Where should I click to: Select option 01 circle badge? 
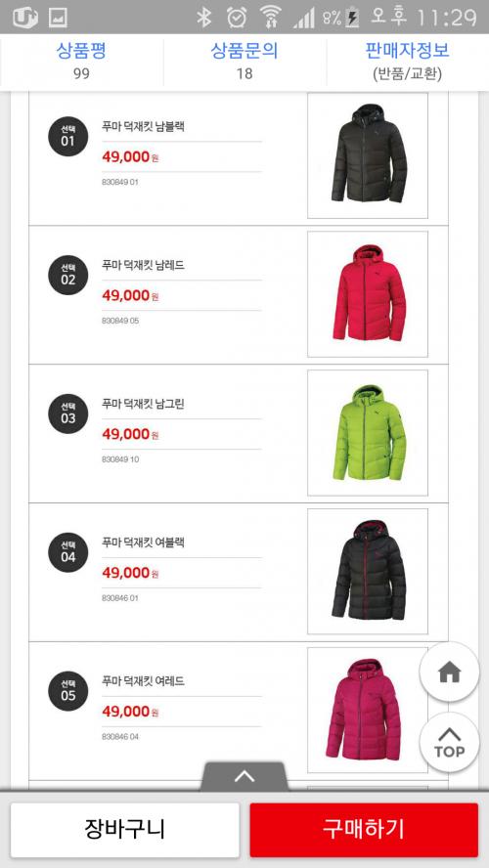(68, 136)
